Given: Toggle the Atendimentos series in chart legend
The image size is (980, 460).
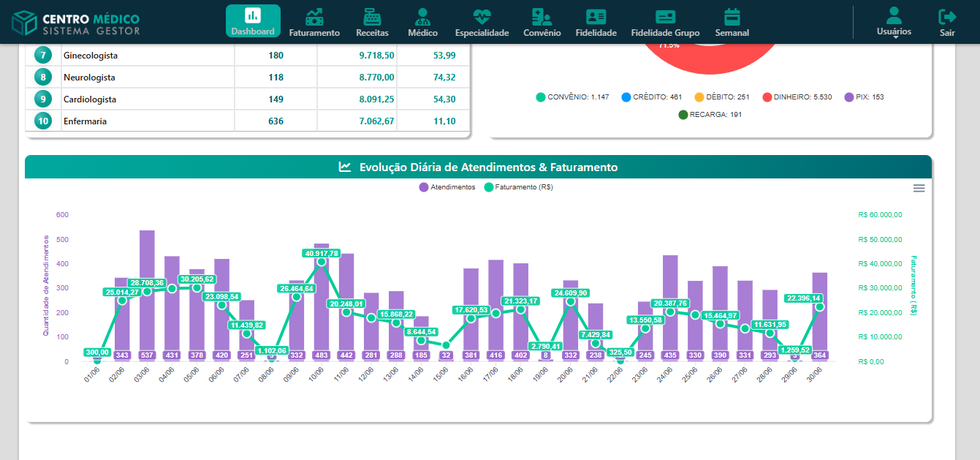Looking at the screenshot, I should 447,187.
